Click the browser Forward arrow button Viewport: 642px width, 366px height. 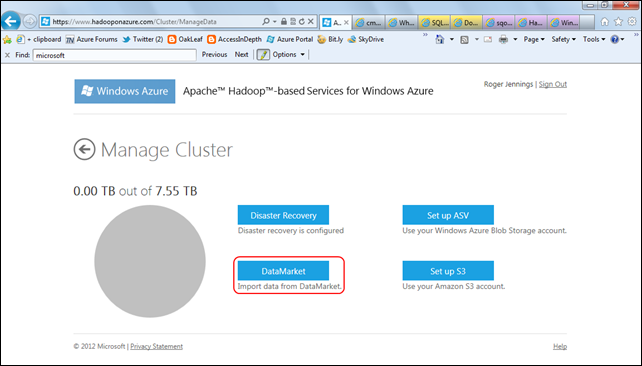coord(29,21)
